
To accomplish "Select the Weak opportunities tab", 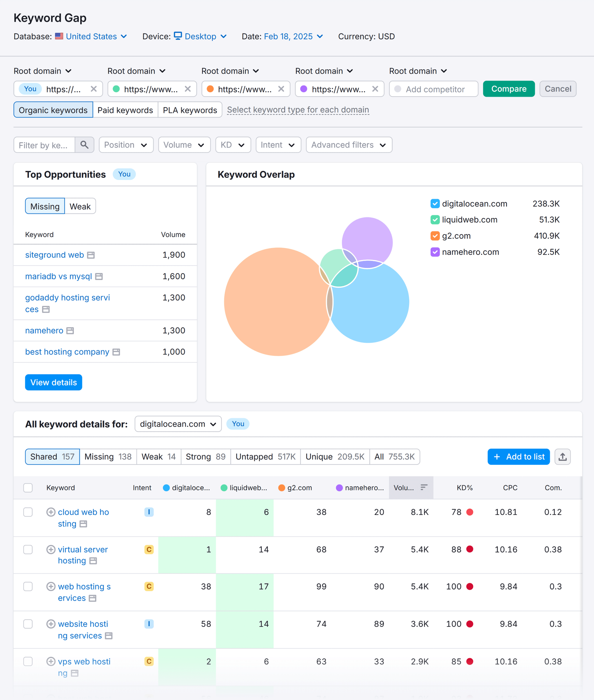I will click(x=80, y=206).
